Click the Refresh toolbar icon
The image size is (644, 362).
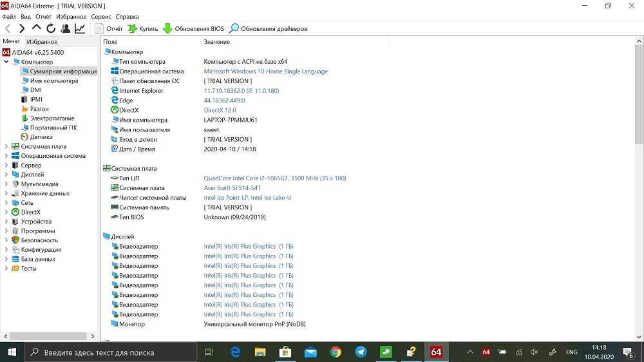point(51,28)
